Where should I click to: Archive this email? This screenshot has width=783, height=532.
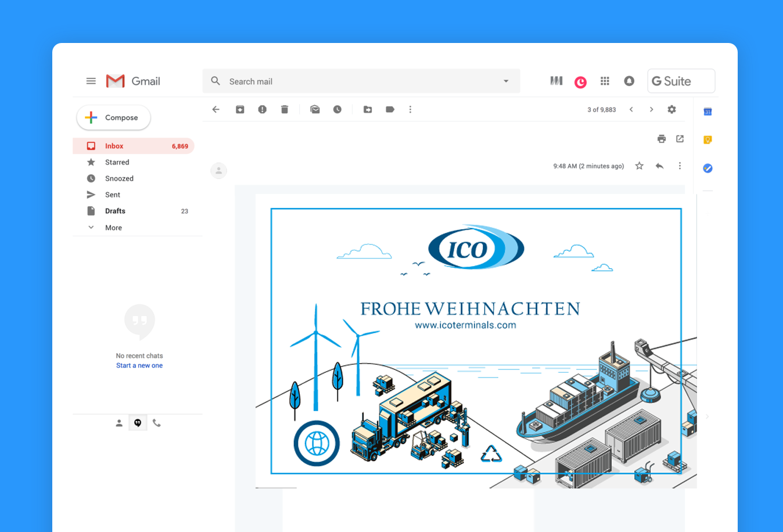[240, 109]
